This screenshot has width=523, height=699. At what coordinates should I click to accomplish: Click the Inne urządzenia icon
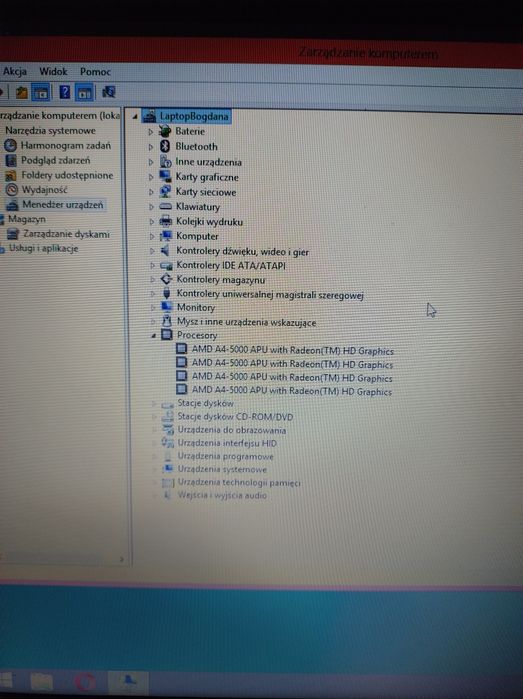pos(165,161)
